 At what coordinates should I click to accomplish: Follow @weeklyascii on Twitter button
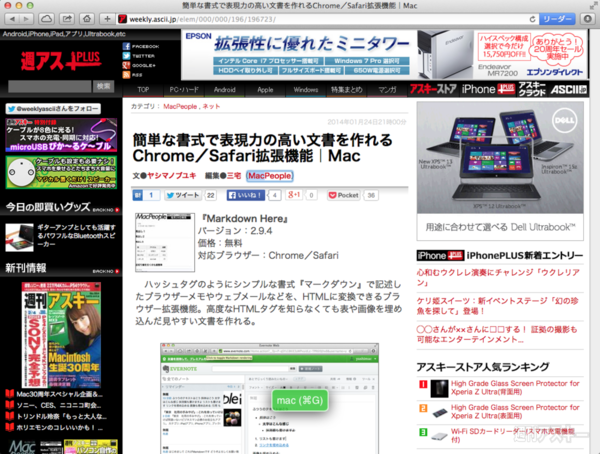tap(53, 109)
